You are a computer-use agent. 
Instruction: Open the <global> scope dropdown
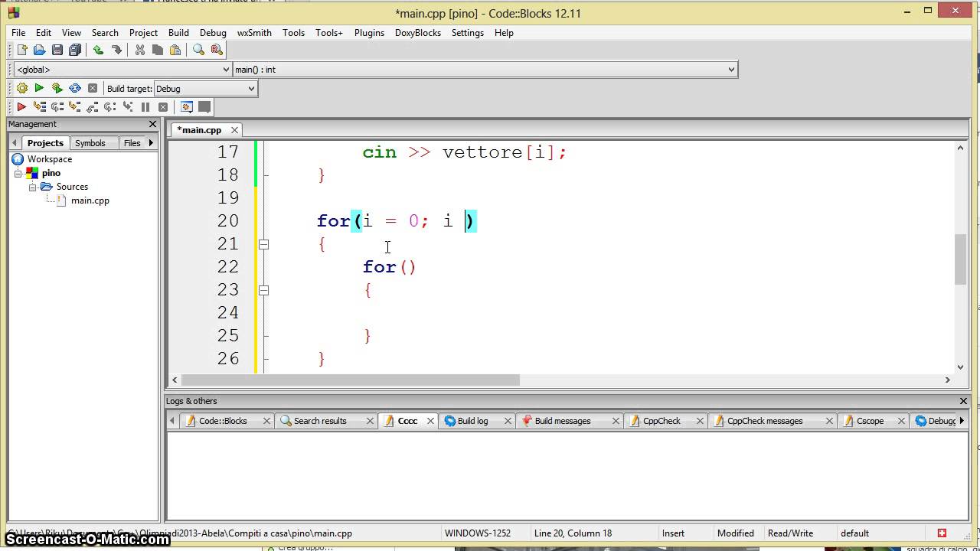(122, 70)
